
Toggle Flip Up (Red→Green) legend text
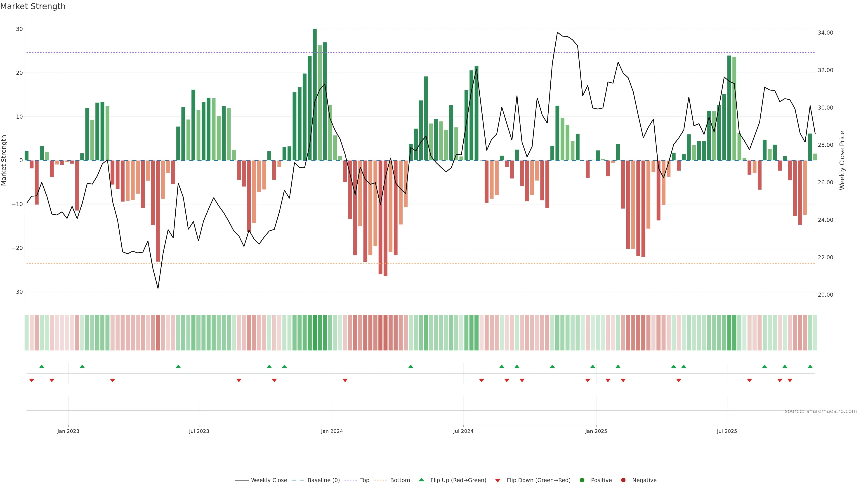tap(458, 480)
